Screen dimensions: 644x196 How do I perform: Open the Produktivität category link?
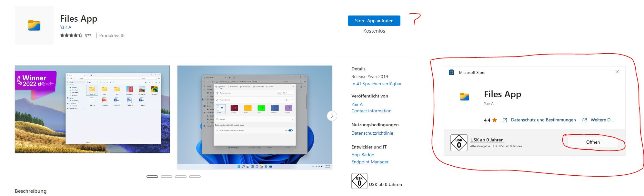pos(112,36)
